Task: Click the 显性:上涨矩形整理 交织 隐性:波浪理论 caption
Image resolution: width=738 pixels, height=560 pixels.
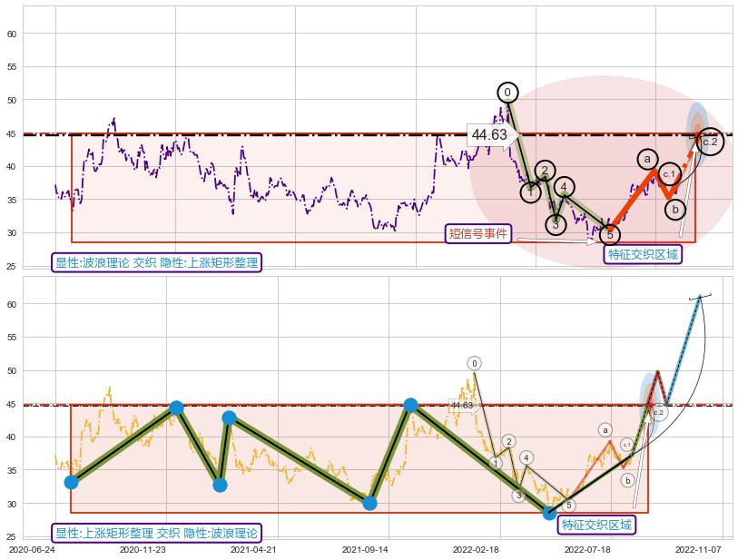Action: pyautogui.click(x=156, y=533)
